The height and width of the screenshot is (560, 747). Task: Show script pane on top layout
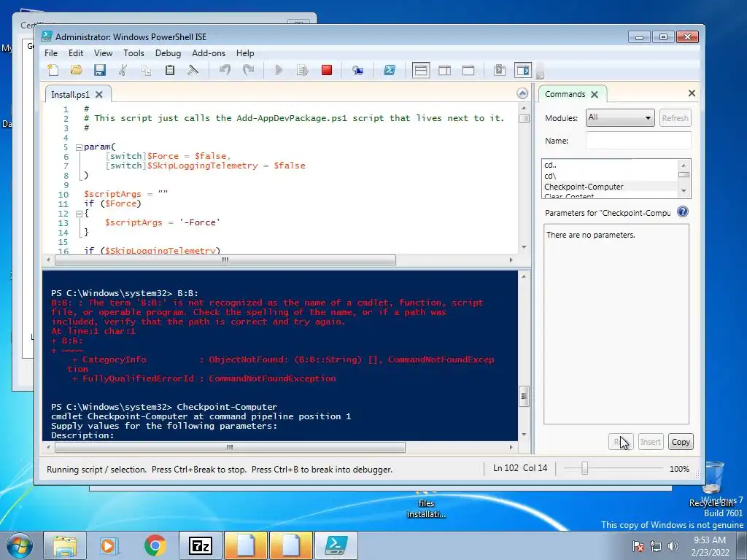coord(421,71)
